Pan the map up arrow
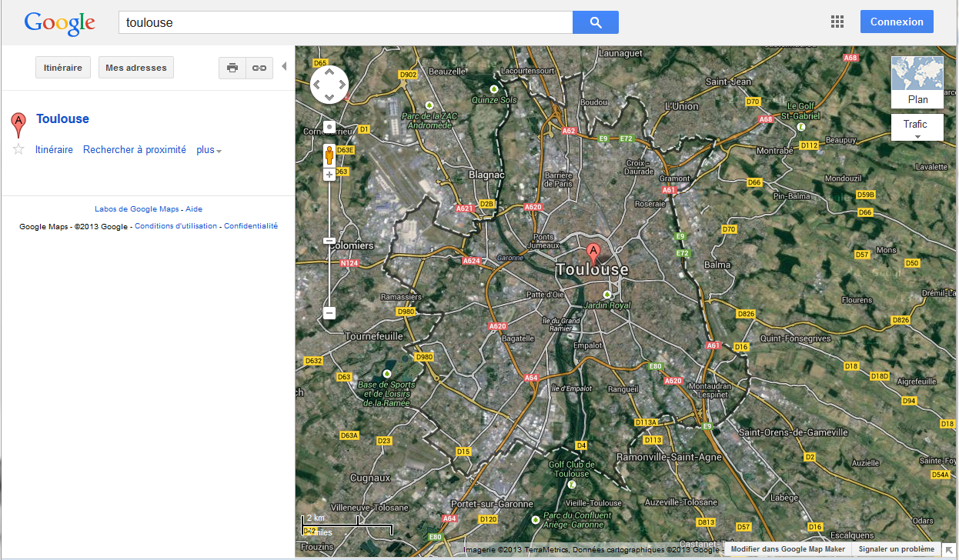Screen dimensions: 959x560 pos(329,72)
